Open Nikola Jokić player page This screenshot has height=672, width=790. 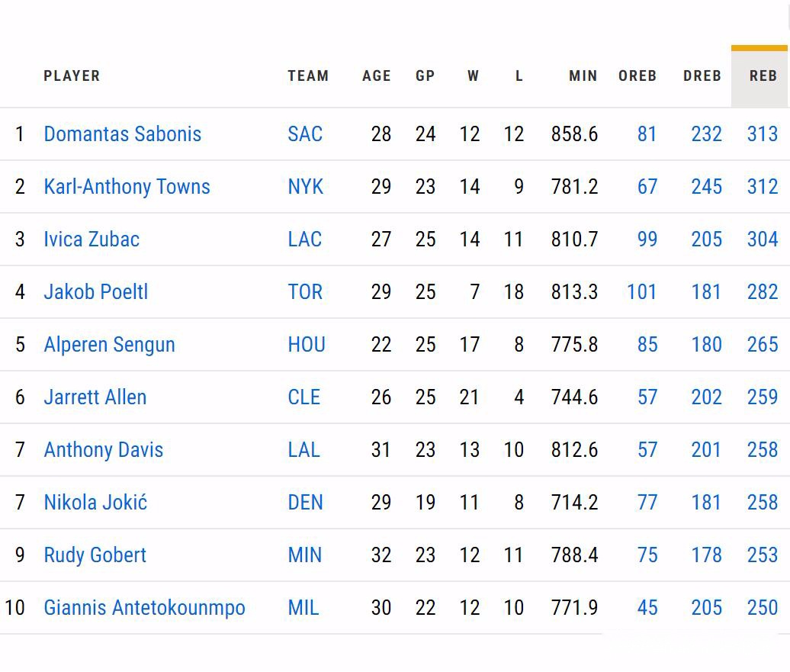pos(95,503)
